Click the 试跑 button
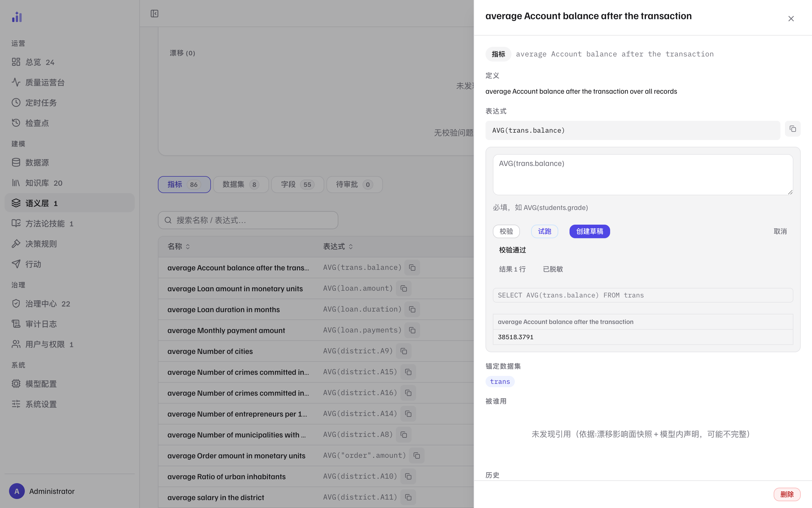The image size is (812, 508). tap(544, 231)
